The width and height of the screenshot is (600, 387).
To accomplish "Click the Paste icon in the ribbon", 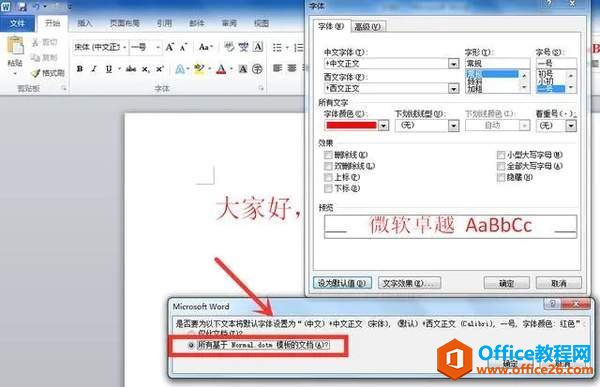I will 15,46.
